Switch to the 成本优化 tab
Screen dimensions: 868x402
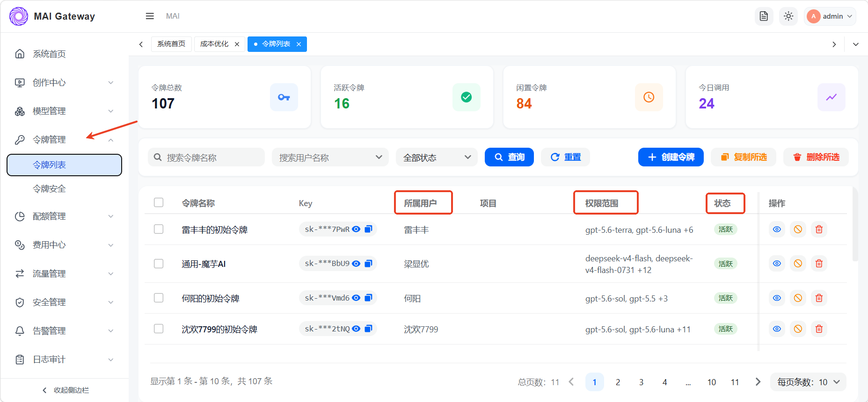click(214, 44)
